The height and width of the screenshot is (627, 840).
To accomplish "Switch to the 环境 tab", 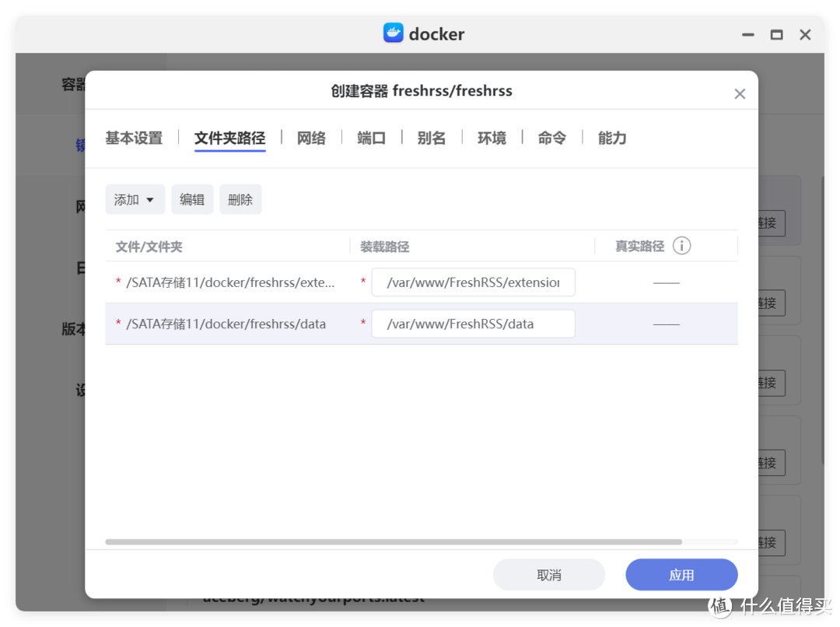I will click(x=492, y=138).
